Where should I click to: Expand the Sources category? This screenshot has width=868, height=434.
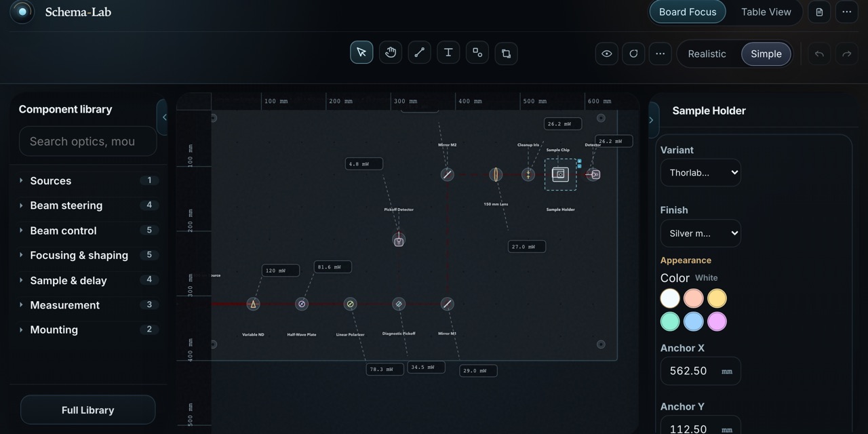88,180
